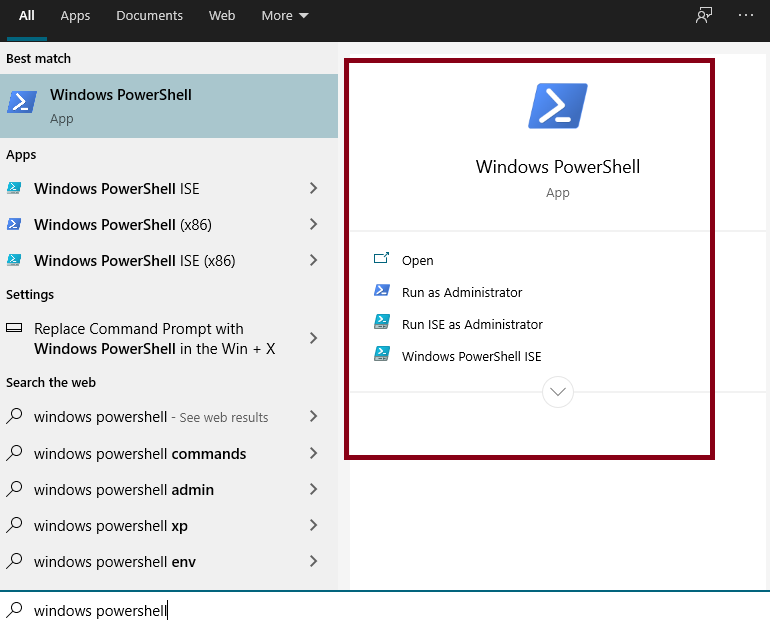Search web for 'windows powershell admin'
The width and height of the screenshot is (770, 623).
click(124, 489)
